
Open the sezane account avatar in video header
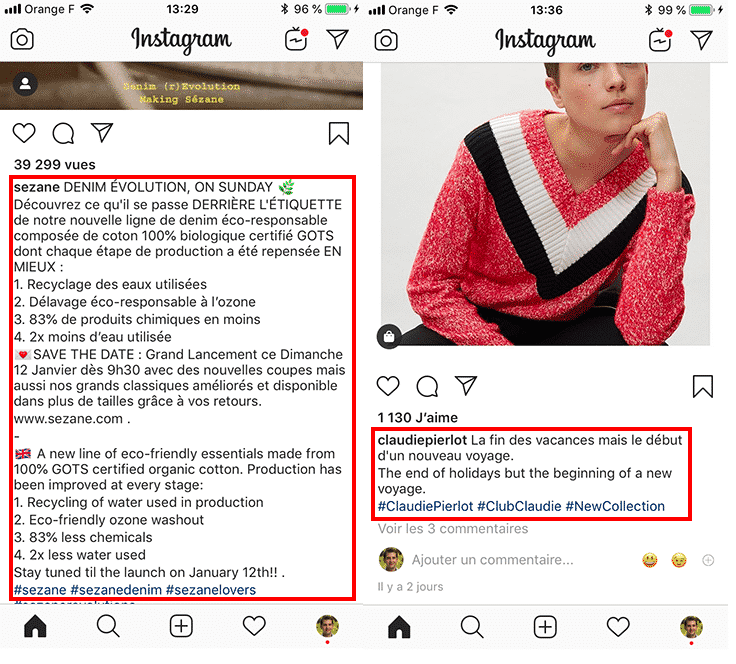[25, 84]
